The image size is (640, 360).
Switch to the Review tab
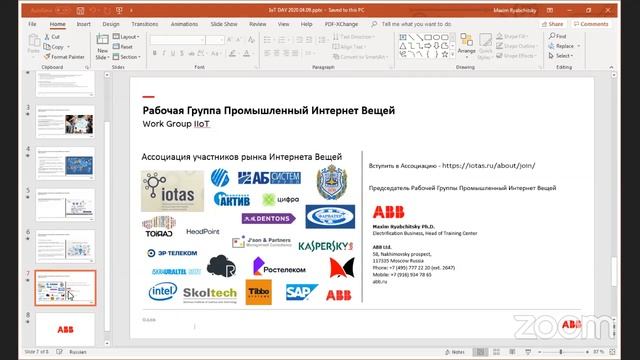[x=258, y=24]
